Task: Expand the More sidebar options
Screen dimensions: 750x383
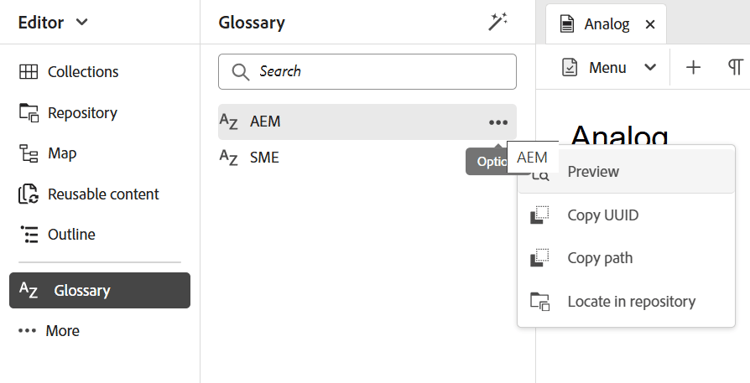Action: 49,331
